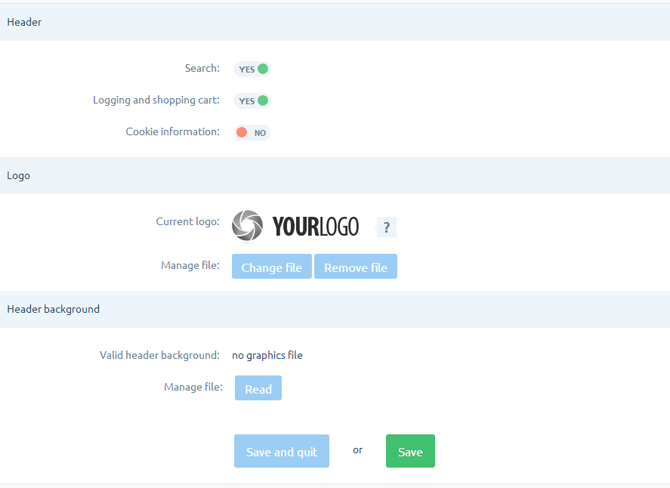Click the question mark help icon beside logo
The image size is (670, 488).
click(386, 227)
